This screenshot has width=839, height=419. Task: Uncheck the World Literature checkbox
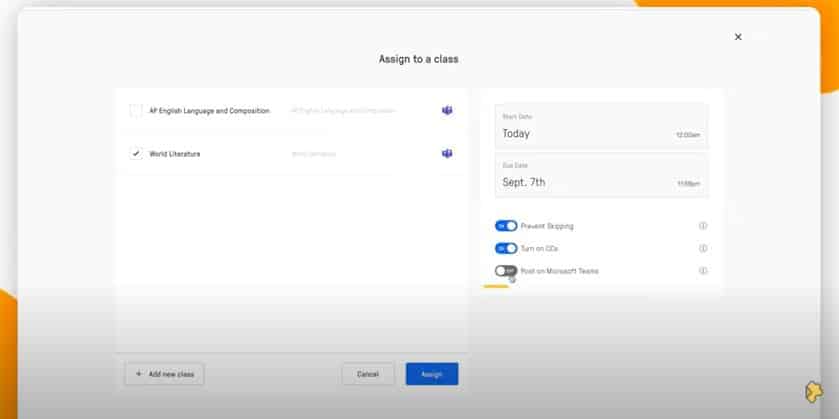[136, 154]
